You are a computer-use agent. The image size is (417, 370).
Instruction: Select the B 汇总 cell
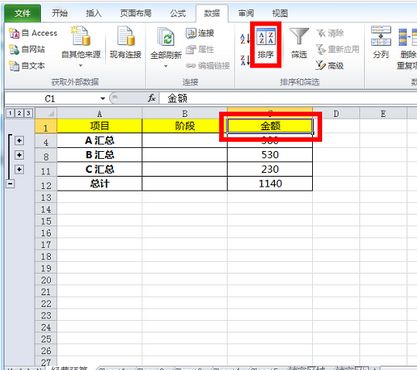point(100,155)
